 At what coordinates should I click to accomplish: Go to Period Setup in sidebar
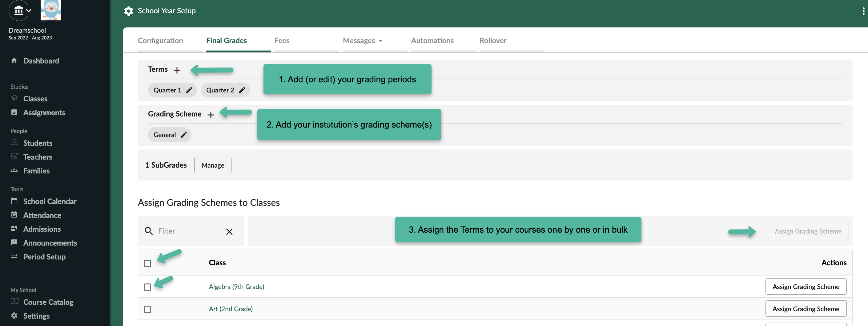[x=45, y=257]
